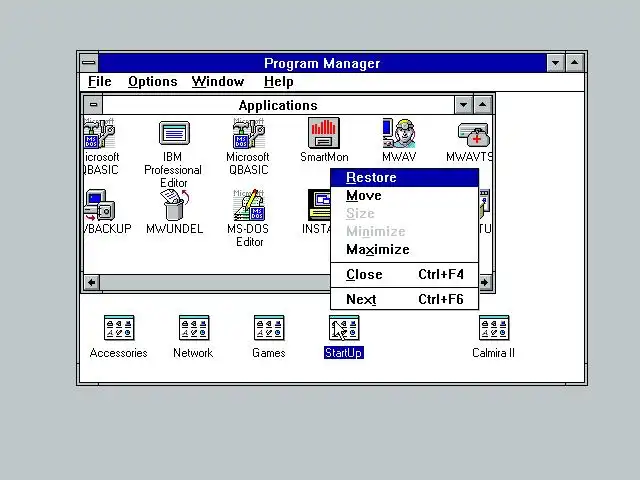Open the SmartMon program icon
This screenshot has height=480, width=640.
[x=324, y=133]
